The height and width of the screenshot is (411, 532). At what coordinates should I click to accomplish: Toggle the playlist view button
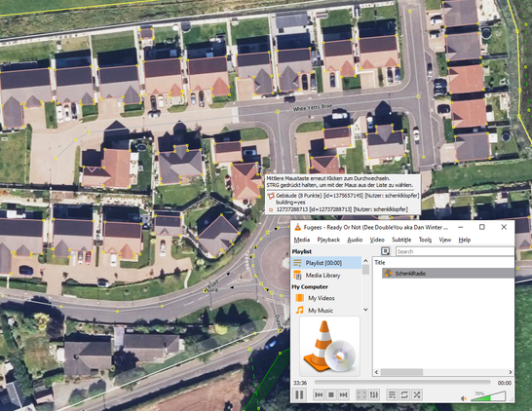(x=392, y=394)
